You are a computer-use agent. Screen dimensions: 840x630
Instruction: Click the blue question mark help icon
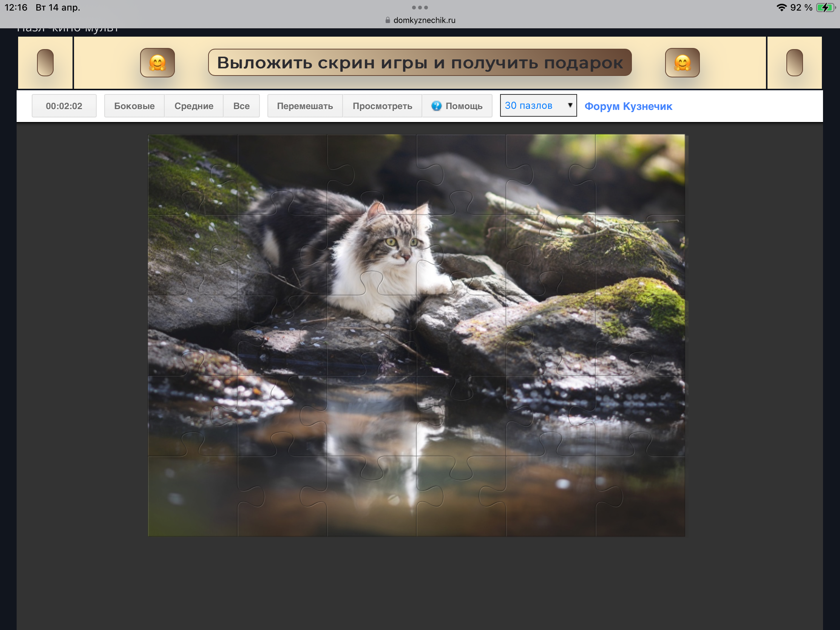(x=436, y=106)
